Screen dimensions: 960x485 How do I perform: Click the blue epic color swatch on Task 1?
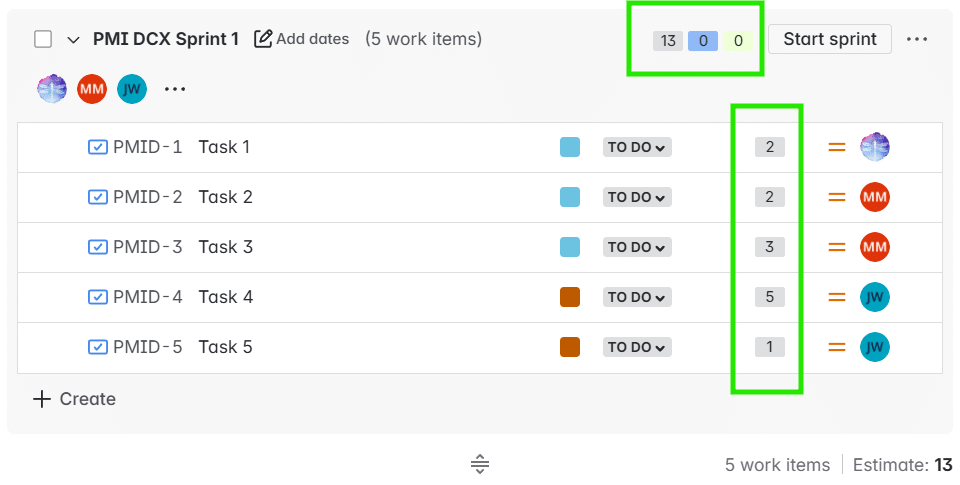(x=570, y=147)
